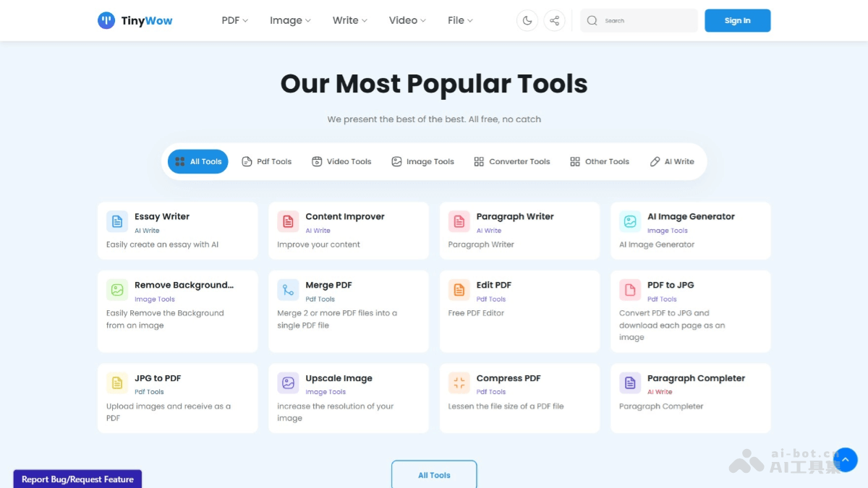The image size is (868, 488).
Task: Select the AI Write filter tab
Action: tap(672, 162)
